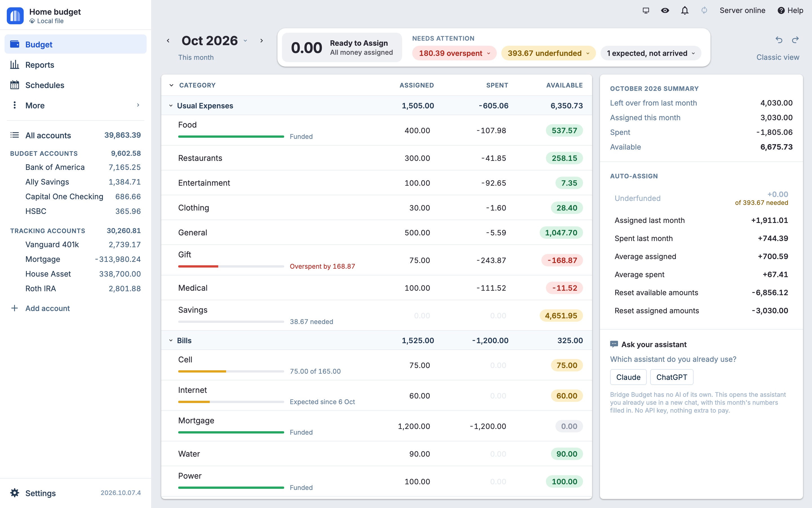Image resolution: width=812 pixels, height=508 pixels.
Task: Collapse the Bills group
Action: [171, 340]
